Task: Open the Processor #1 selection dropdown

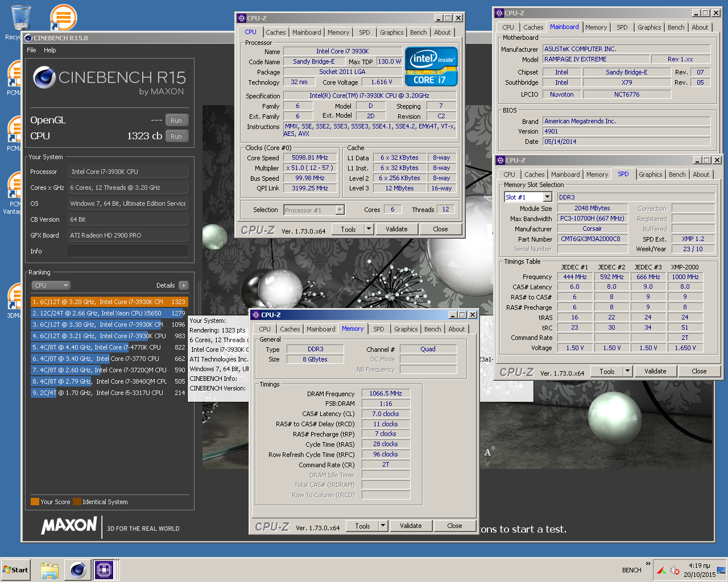Action: 340,210
